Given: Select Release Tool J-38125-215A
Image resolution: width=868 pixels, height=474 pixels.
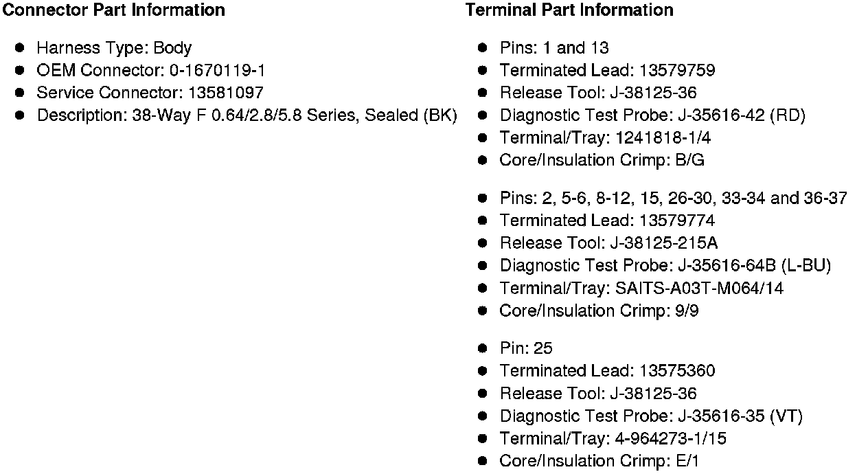Looking at the screenshot, I should [608, 243].
